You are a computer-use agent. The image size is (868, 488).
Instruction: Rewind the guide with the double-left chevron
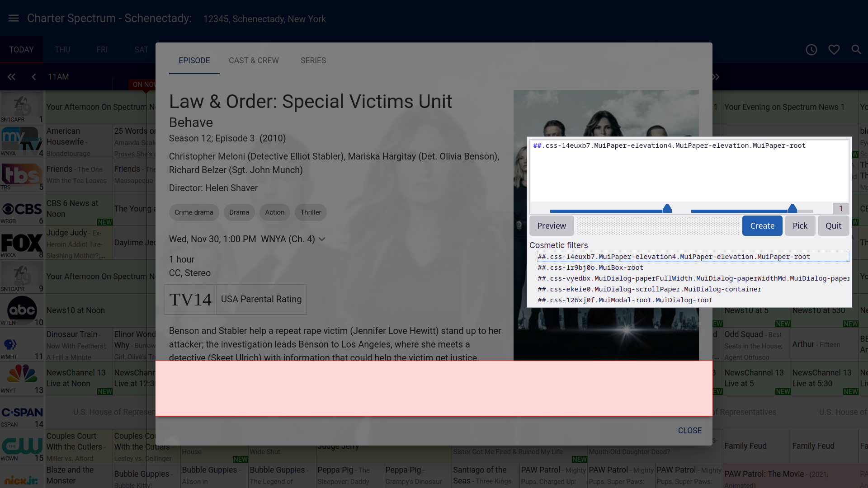11,77
